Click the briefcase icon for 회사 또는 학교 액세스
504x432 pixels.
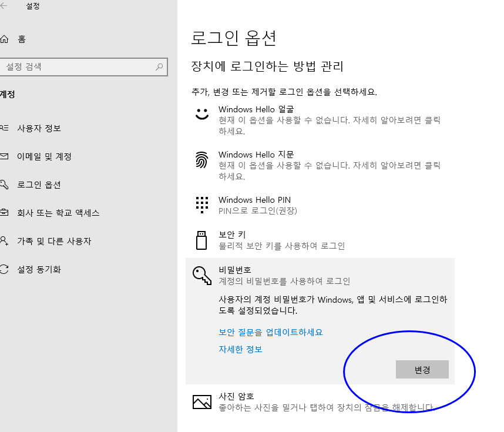[4, 213]
